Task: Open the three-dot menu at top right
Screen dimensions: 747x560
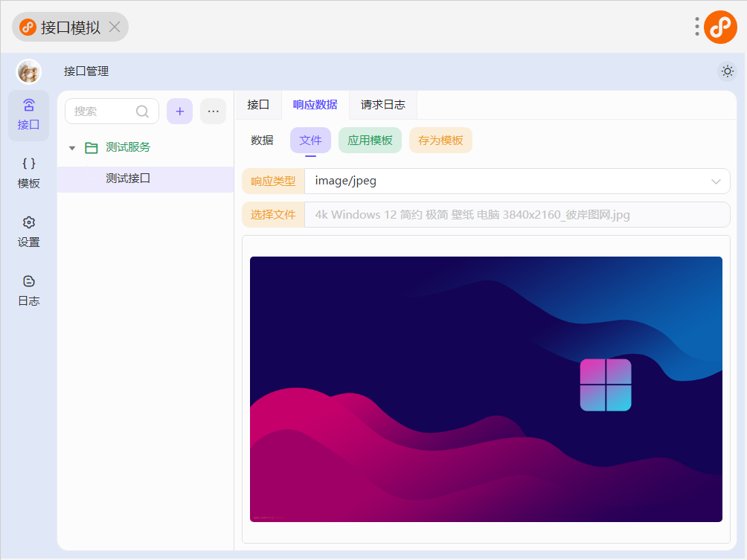Action: point(696,27)
